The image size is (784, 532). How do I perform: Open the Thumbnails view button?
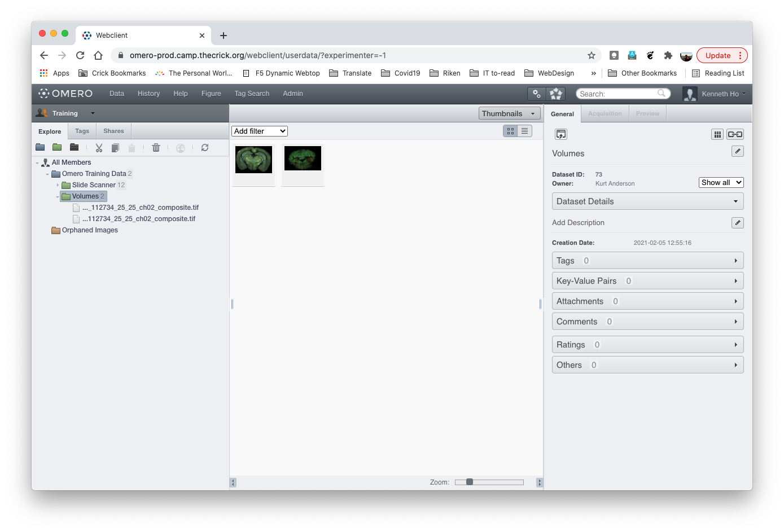[x=509, y=113]
